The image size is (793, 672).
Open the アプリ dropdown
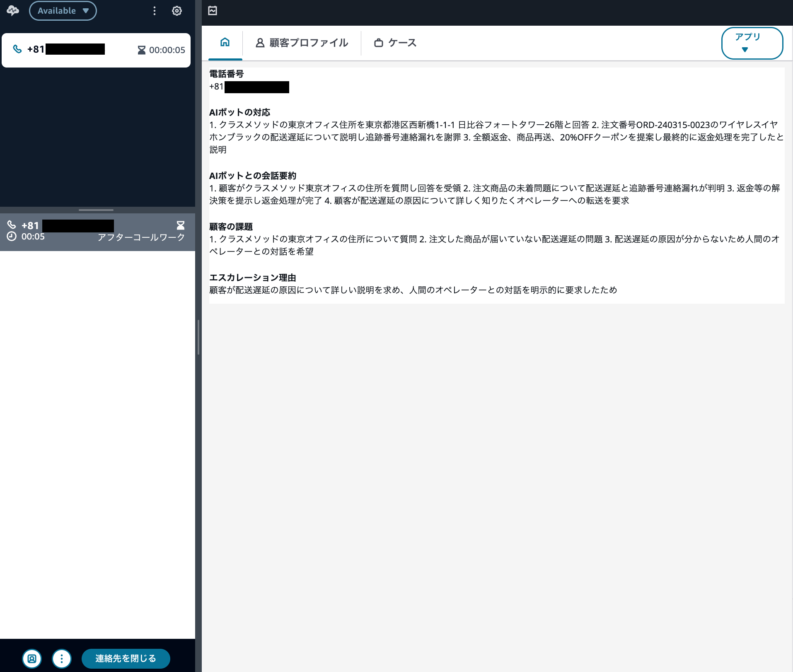coord(752,43)
